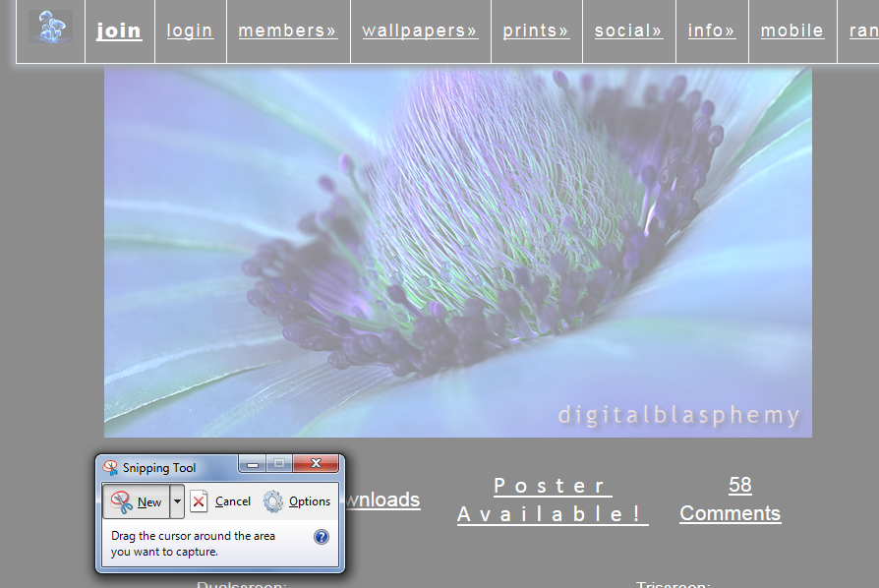Viewport: 879px width, 588px height.
Task: Close the Snipping Tool window
Action: [317, 464]
